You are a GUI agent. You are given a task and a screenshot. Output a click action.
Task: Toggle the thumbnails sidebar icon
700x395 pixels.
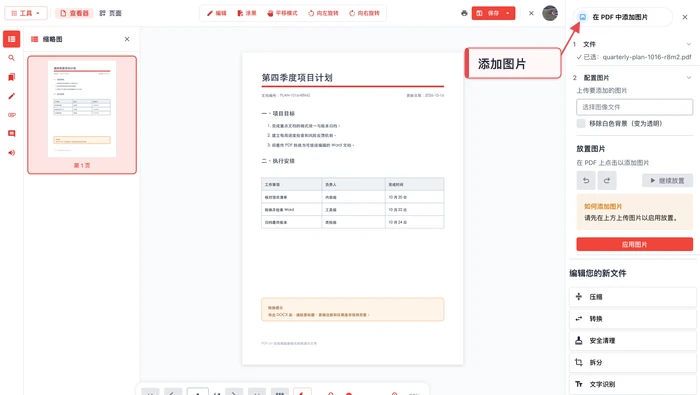(12, 39)
